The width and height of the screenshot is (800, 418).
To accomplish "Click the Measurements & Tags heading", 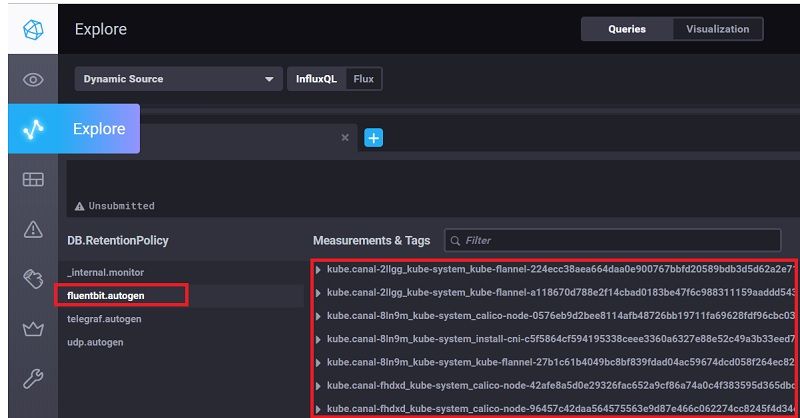I will pos(371,240).
